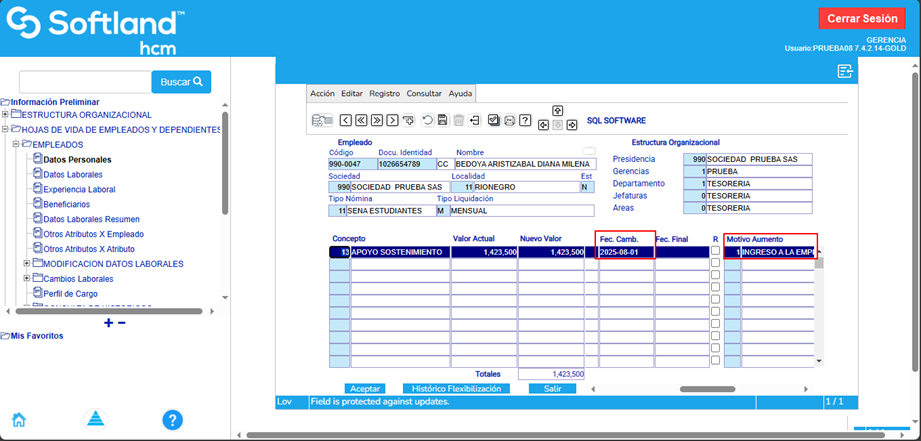921x441 pixels.
Task: Check the R checkbox in the second row
Action: click(x=715, y=263)
